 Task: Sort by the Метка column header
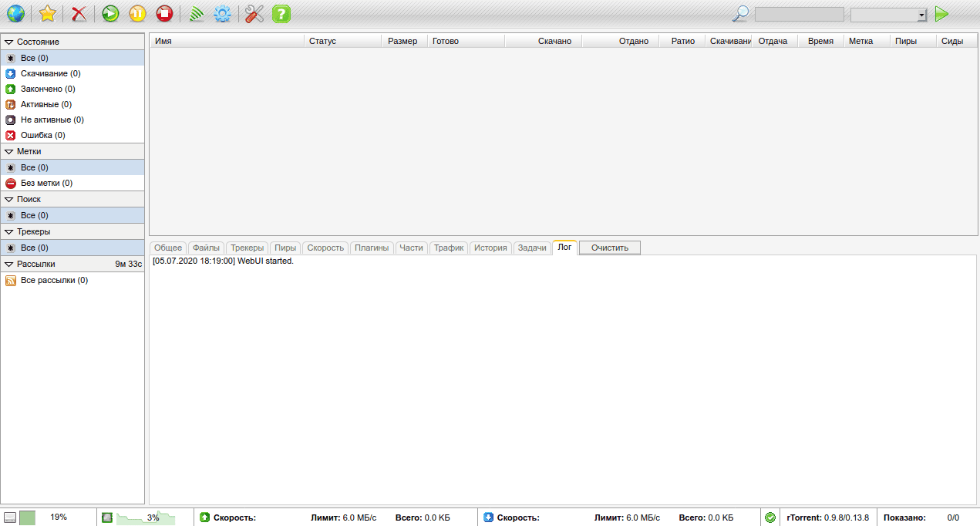pyautogui.click(x=867, y=41)
